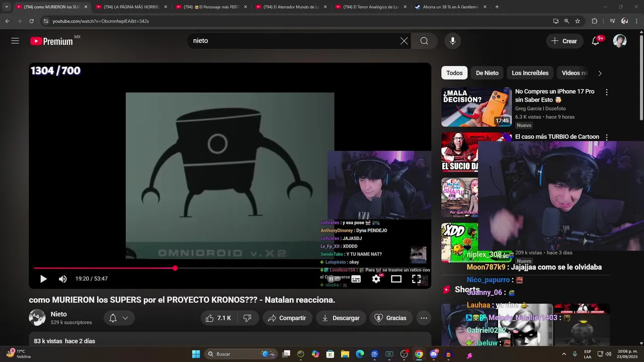This screenshot has width=644, height=362.
Task: Open the weather widget showing 17°C
Action: tap(18, 354)
